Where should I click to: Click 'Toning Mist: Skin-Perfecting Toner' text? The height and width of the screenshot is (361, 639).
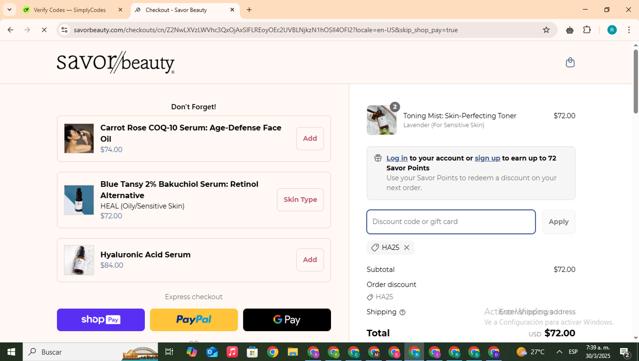coord(460,116)
